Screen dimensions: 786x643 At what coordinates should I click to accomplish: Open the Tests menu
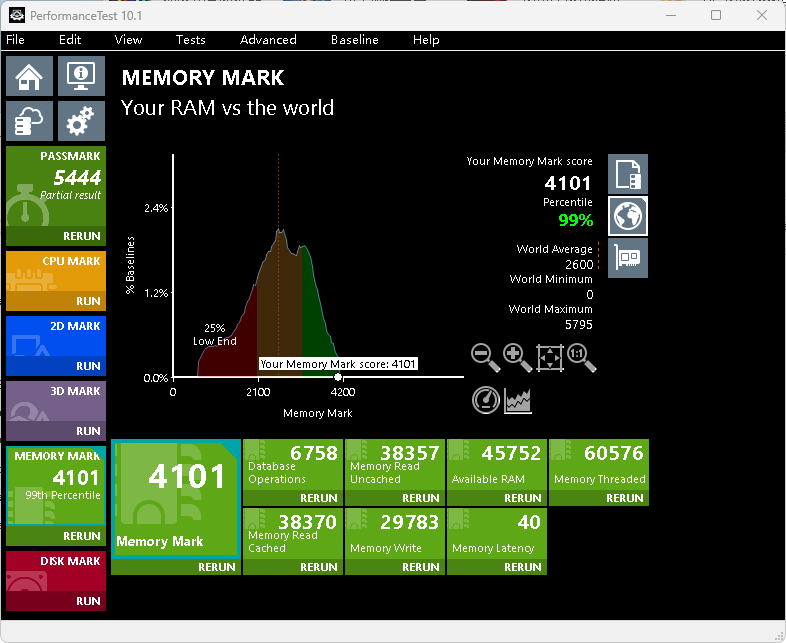coord(190,40)
